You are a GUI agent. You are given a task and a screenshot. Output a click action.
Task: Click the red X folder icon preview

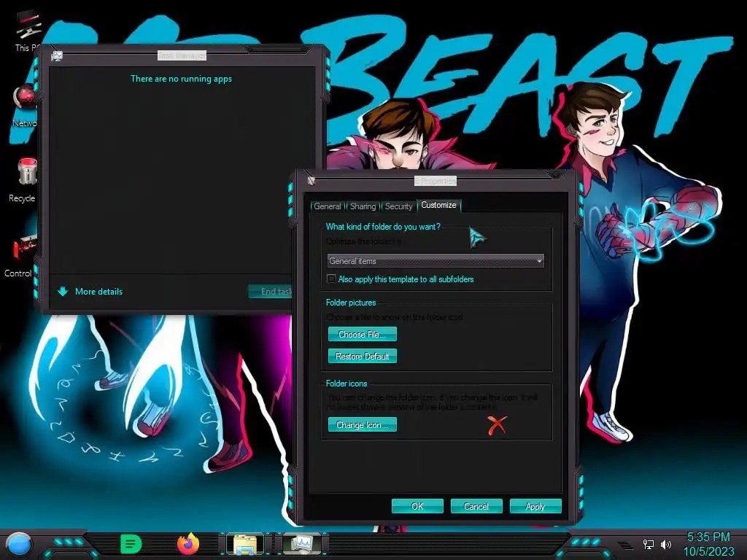(497, 425)
